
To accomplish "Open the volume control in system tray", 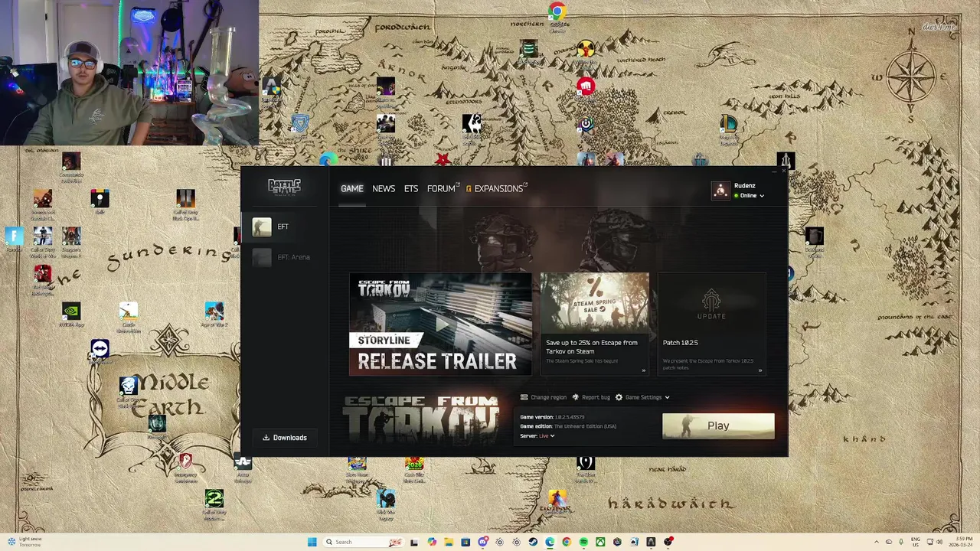I will pyautogui.click(x=939, y=542).
